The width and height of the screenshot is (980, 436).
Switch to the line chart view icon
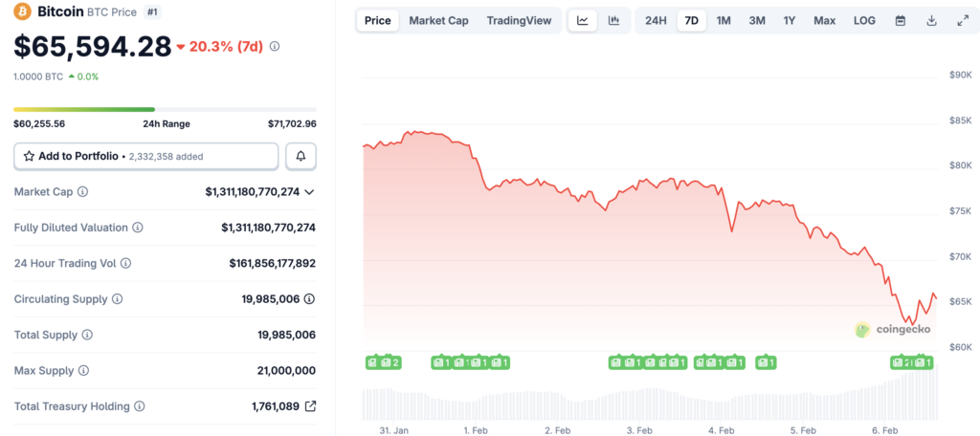(x=583, y=20)
